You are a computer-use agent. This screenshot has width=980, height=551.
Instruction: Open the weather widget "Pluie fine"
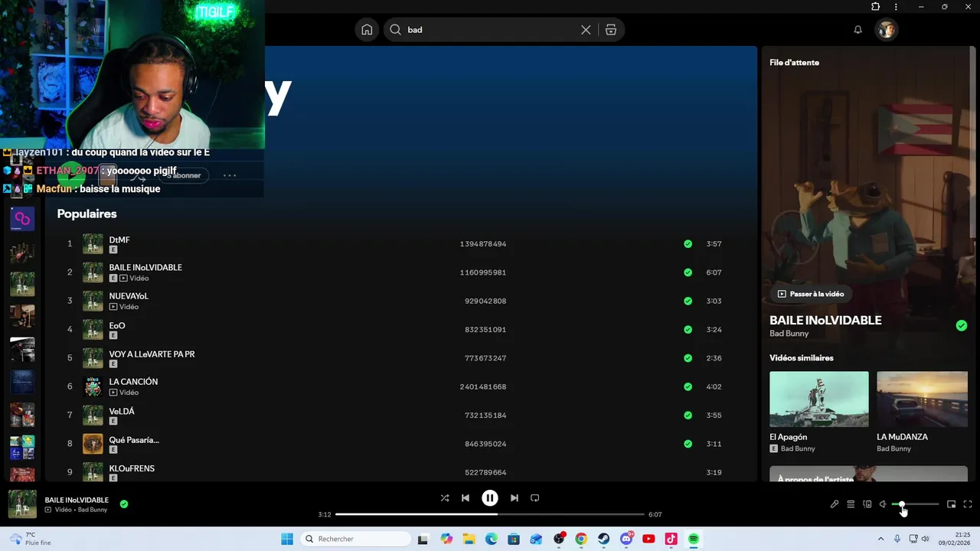(31, 539)
